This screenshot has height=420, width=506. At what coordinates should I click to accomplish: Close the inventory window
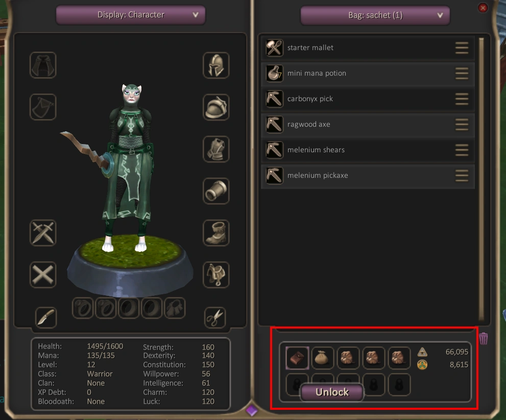483,8
